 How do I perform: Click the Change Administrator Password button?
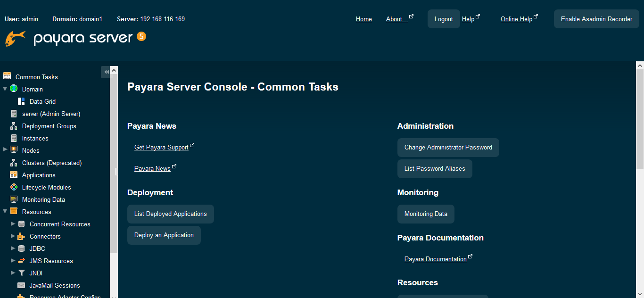pyautogui.click(x=448, y=147)
